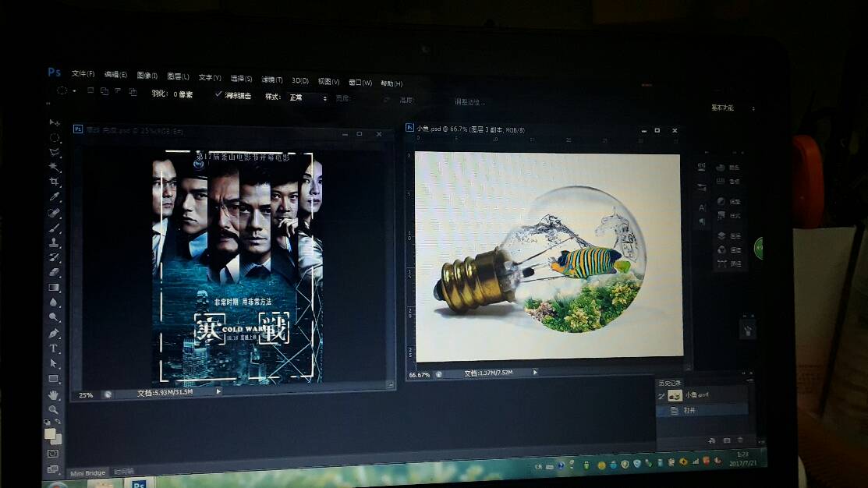868x488 pixels.
Task: Select the Move tool
Action: 55,122
